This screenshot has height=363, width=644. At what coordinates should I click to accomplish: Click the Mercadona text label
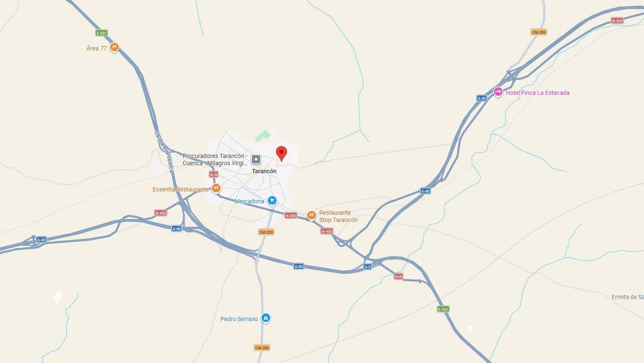coord(249,201)
